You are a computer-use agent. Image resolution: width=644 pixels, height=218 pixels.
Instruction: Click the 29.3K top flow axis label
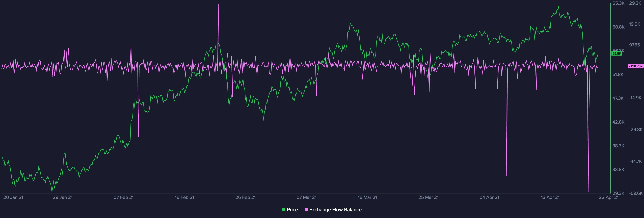(x=635, y=3)
